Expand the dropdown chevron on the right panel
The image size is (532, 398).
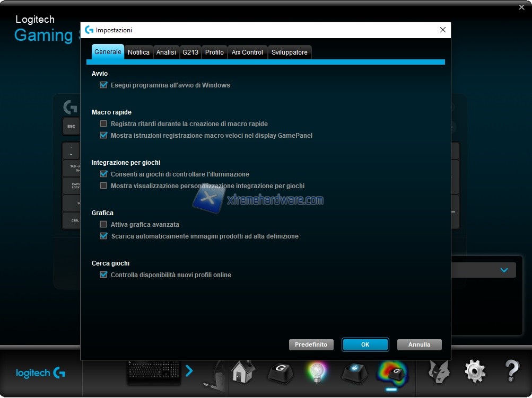coord(504,270)
